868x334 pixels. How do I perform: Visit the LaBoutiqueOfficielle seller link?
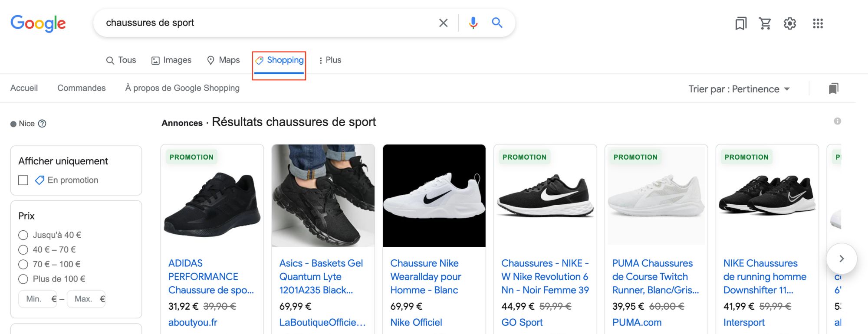[x=322, y=323]
